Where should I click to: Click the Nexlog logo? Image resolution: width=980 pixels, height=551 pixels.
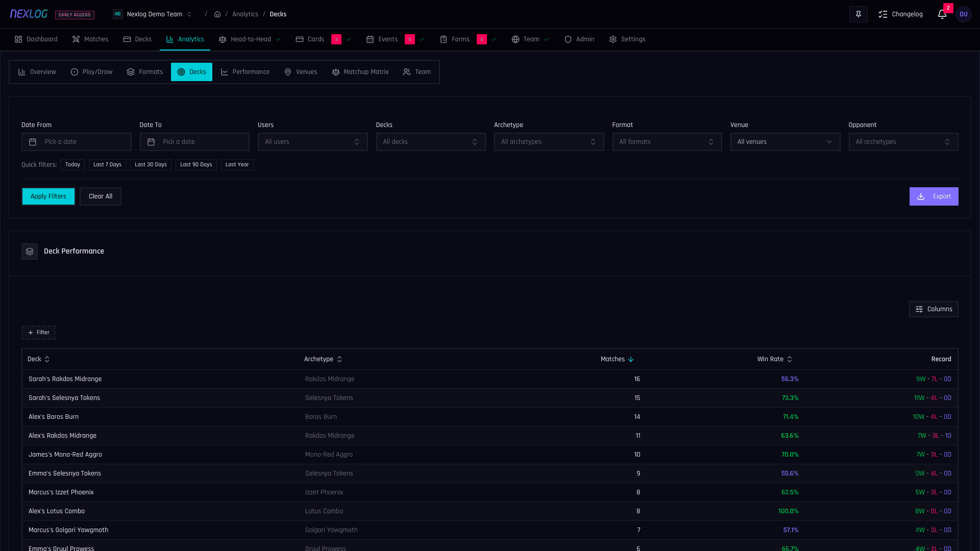point(29,14)
